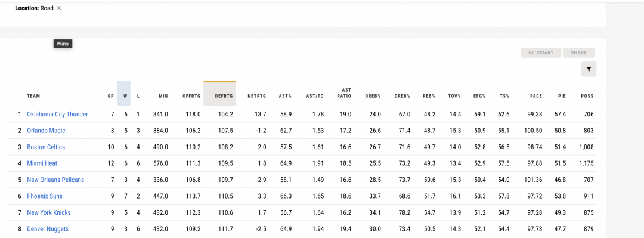Visit New Orleans Pelicans page
This screenshot has height=238, width=644.
click(x=55, y=180)
